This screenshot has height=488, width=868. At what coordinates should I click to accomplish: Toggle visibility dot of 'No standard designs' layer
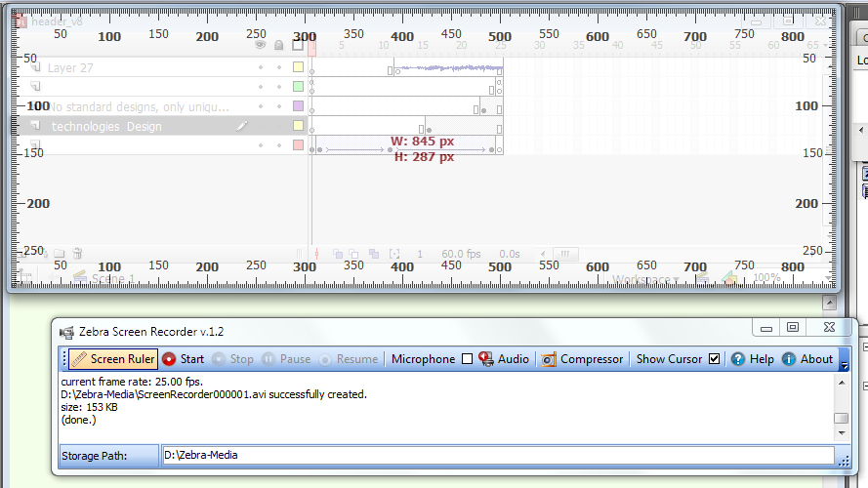(261, 106)
